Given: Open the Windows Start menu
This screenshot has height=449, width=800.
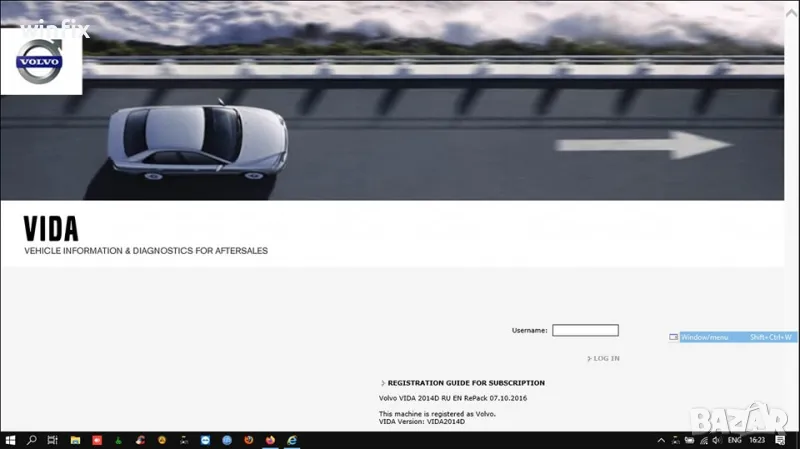Looking at the screenshot, I should click(10, 440).
